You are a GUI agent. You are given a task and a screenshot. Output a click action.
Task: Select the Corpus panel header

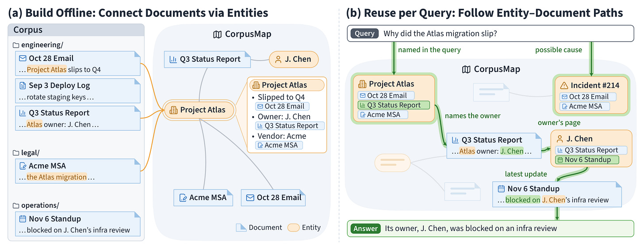click(76, 30)
